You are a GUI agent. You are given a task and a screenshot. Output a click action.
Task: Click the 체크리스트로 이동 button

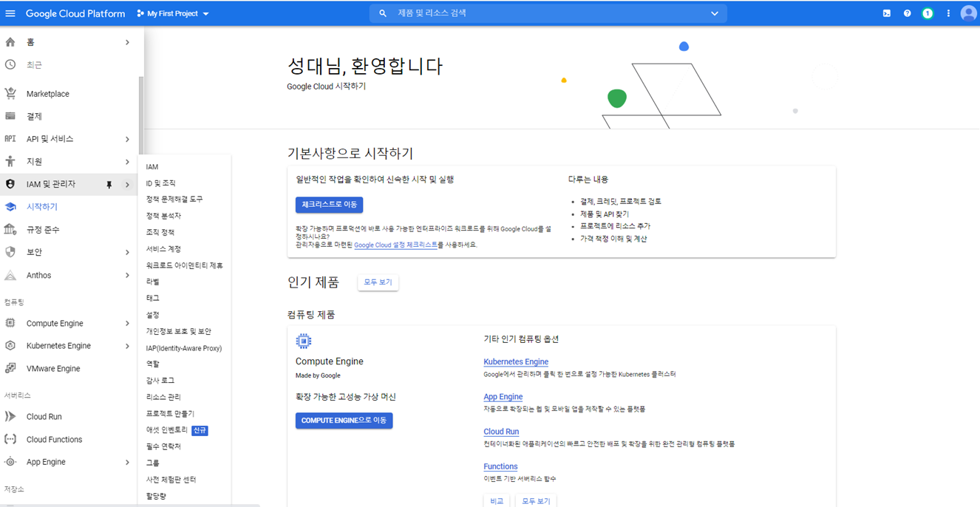pyautogui.click(x=329, y=205)
